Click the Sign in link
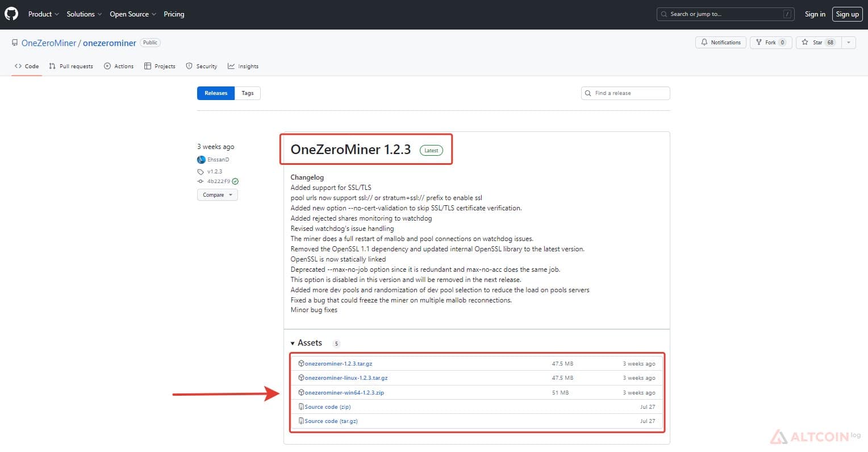 (x=815, y=14)
